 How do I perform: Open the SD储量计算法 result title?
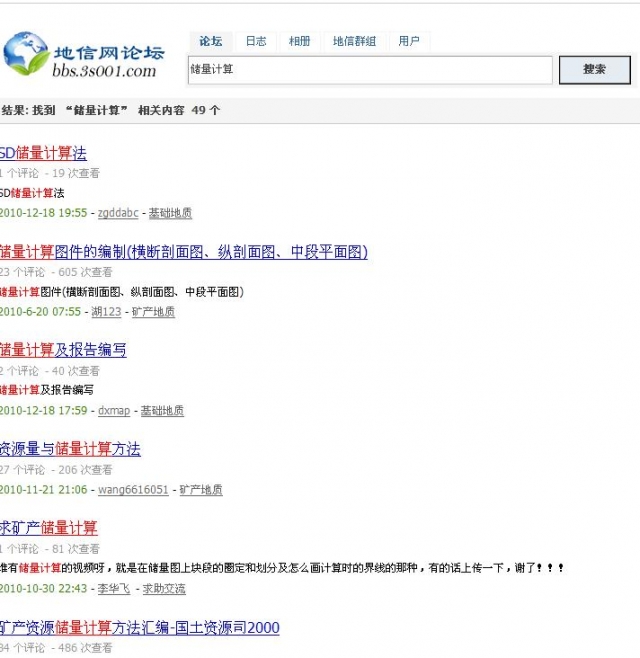[43, 153]
